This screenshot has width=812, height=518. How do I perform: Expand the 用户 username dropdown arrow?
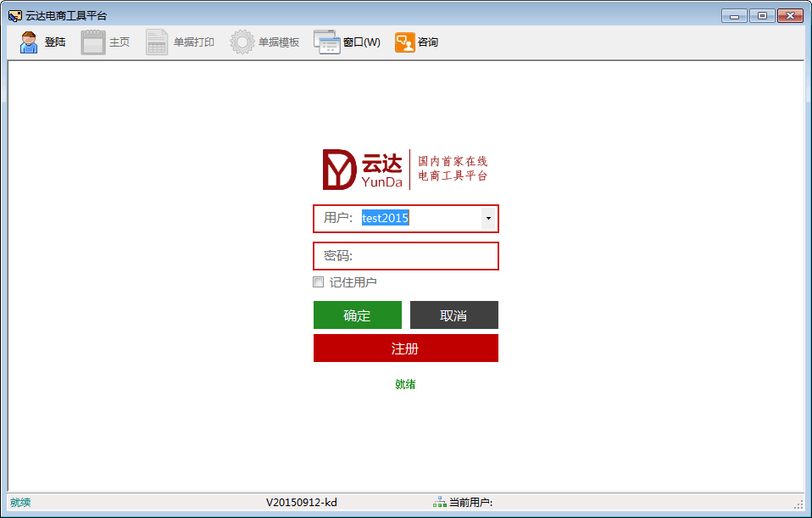coord(488,219)
